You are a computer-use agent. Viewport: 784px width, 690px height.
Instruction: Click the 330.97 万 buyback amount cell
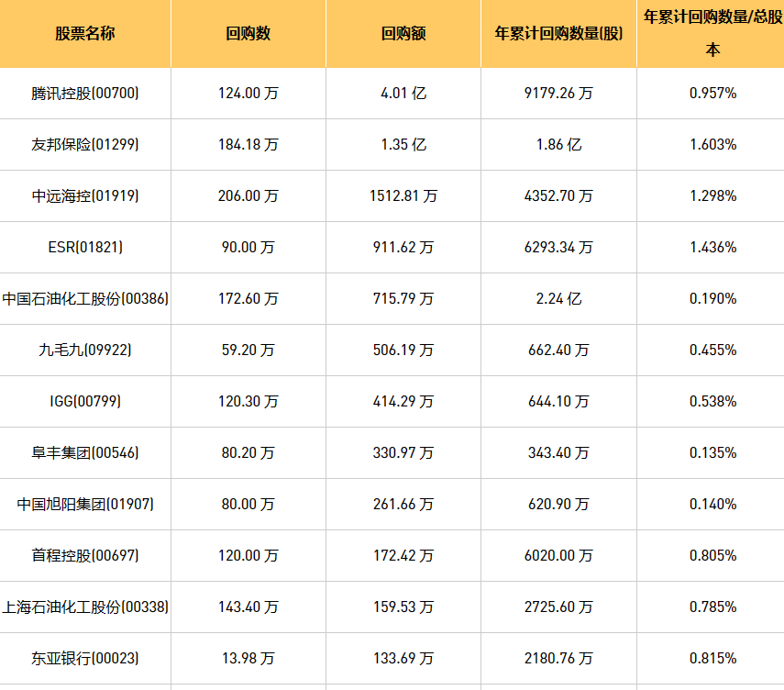point(403,453)
